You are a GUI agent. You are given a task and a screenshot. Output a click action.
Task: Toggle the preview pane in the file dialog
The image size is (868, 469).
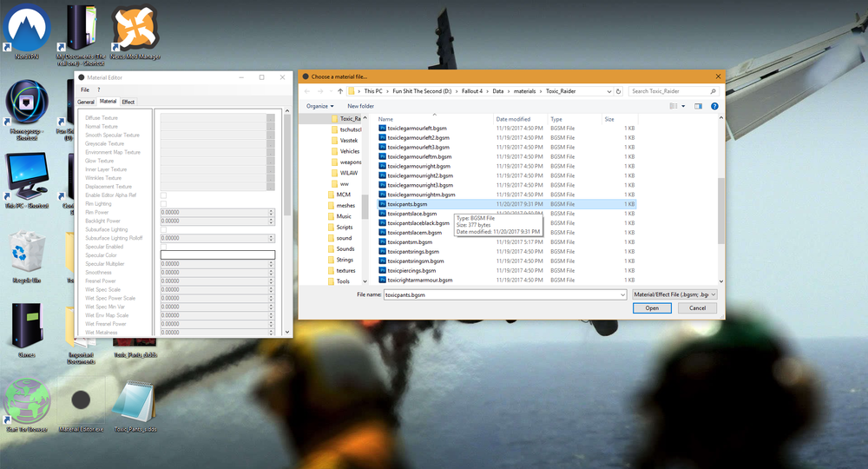pos(698,106)
